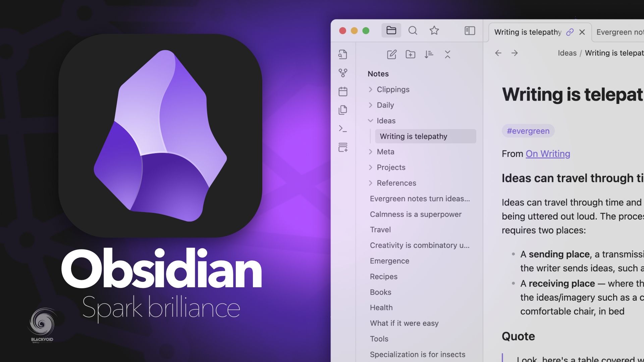Viewport: 644px width, 362px height.
Task: Open the terminal/command palette icon
Action: pyautogui.click(x=343, y=129)
